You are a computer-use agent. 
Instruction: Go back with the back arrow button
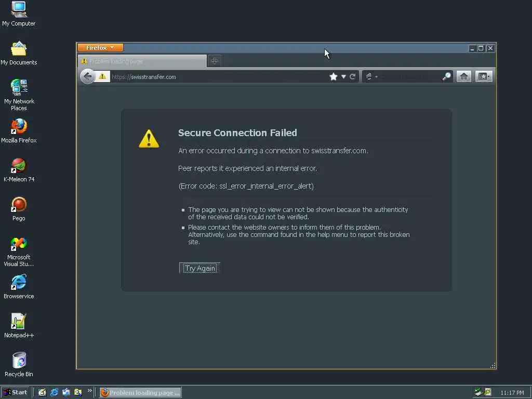(87, 76)
